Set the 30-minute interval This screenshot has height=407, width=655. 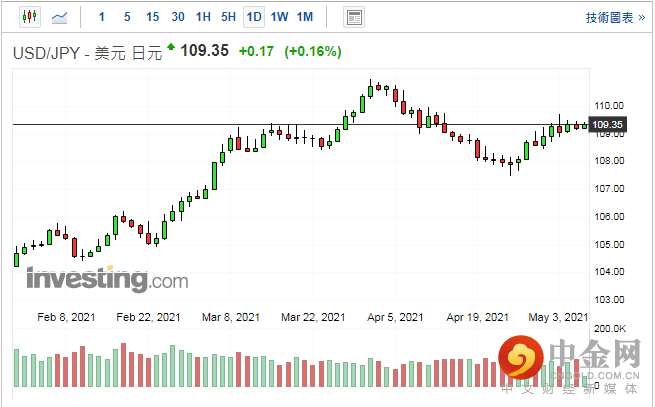coord(178,17)
